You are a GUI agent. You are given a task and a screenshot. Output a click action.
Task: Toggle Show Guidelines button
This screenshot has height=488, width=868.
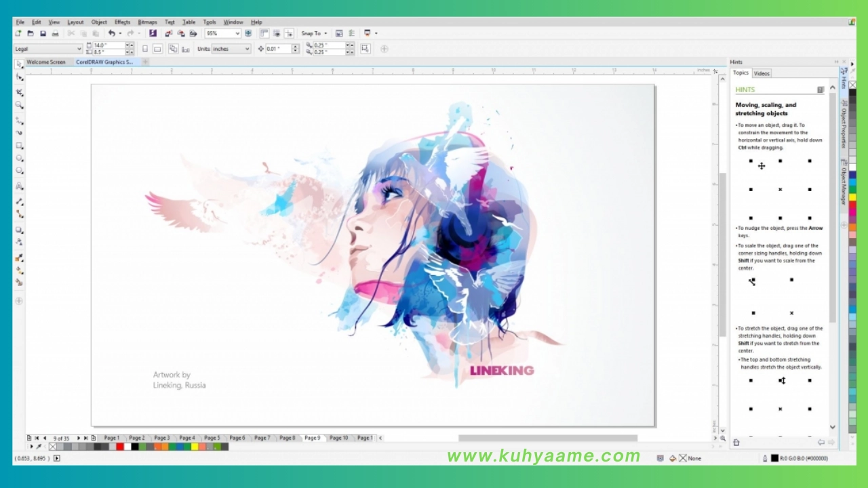(289, 33)
